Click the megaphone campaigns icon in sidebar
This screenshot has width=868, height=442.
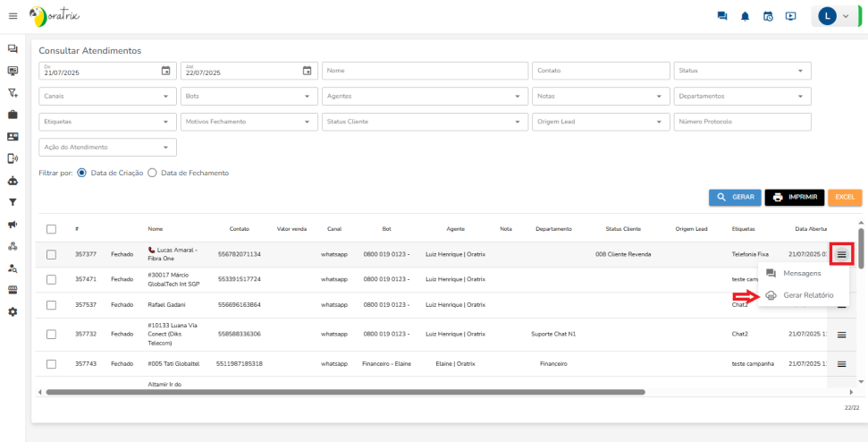13,224
